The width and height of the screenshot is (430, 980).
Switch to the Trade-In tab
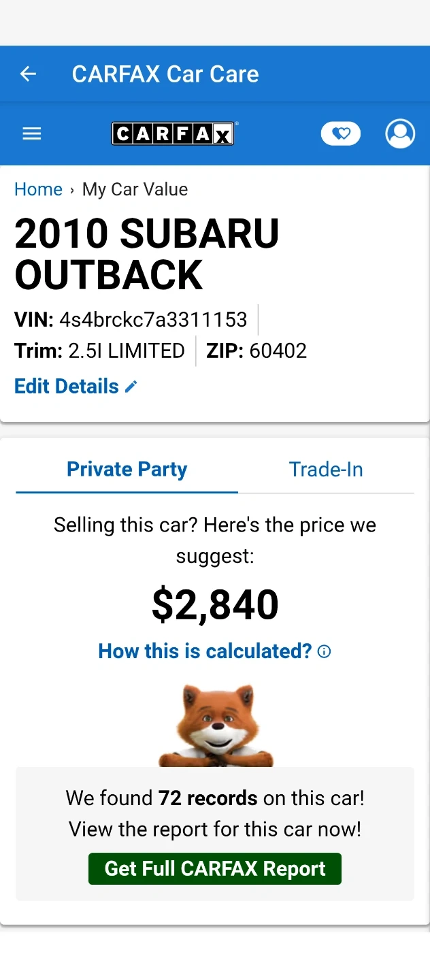click(325, 469)
